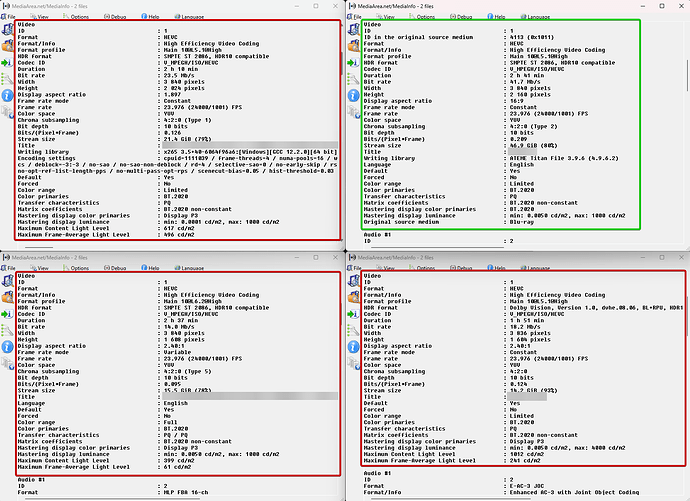Open Help menu in upper-right MediaInfo window
This screenshot has width=690, height=501.
point(496,17)
